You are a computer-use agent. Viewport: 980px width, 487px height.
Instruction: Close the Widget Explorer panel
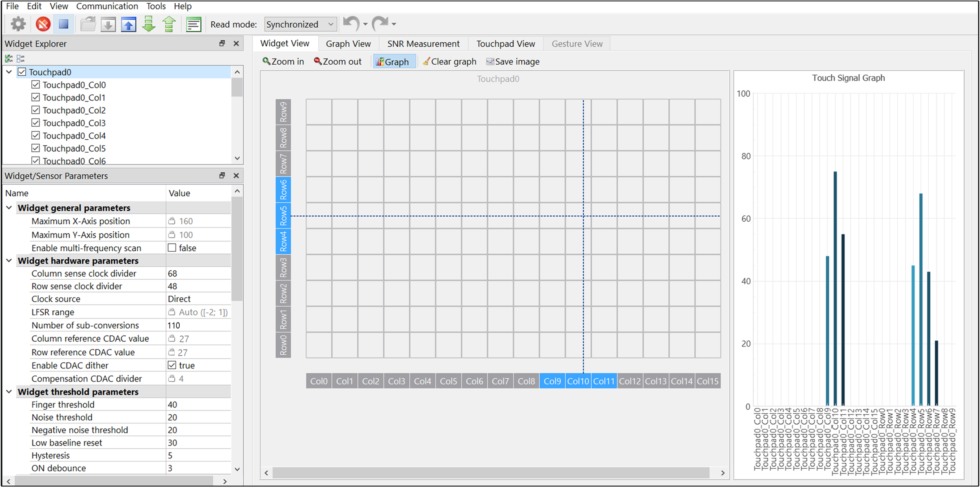236,43
